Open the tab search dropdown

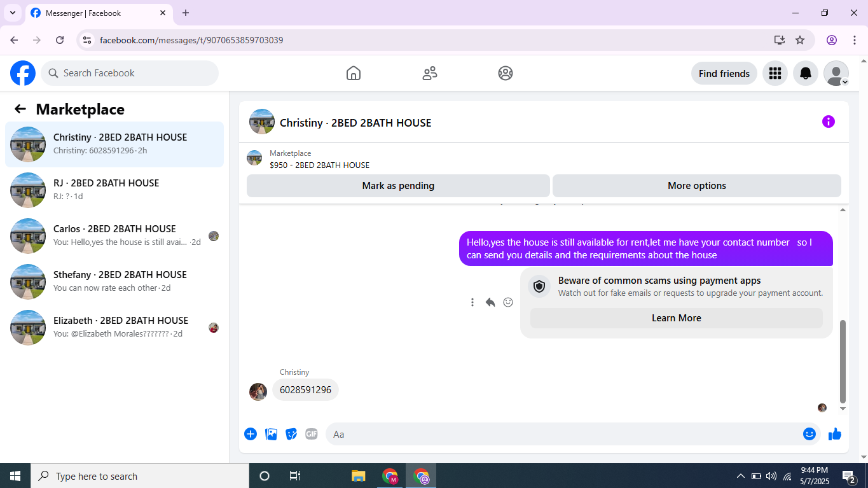click(x=12, y=13)
